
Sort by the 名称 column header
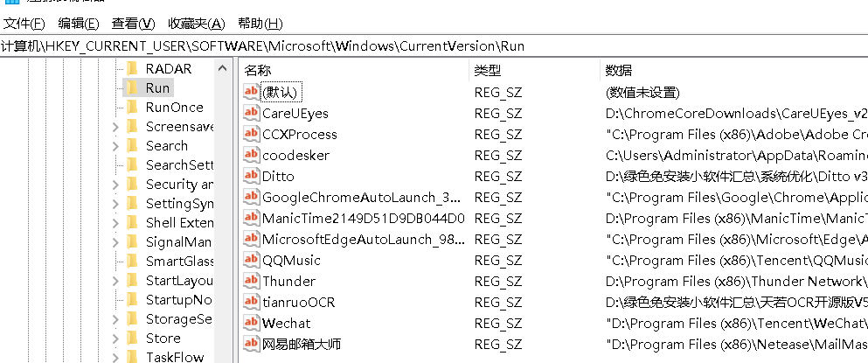[x=354, y=70]
